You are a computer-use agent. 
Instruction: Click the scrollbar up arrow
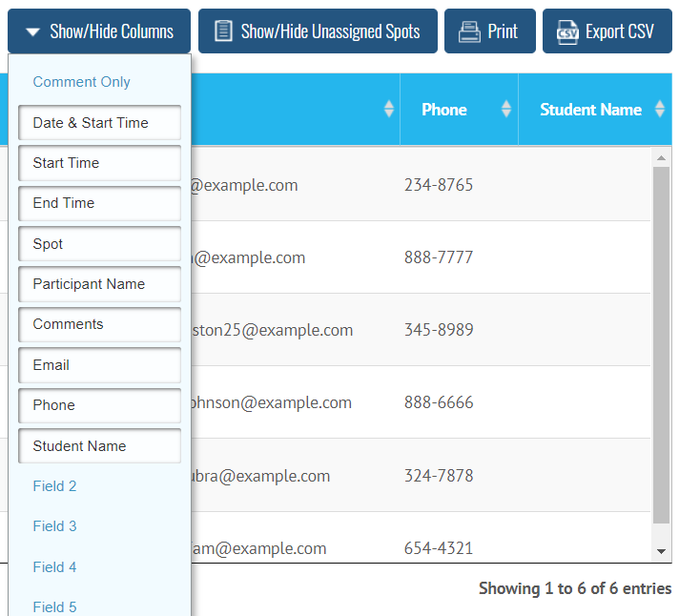661,157
